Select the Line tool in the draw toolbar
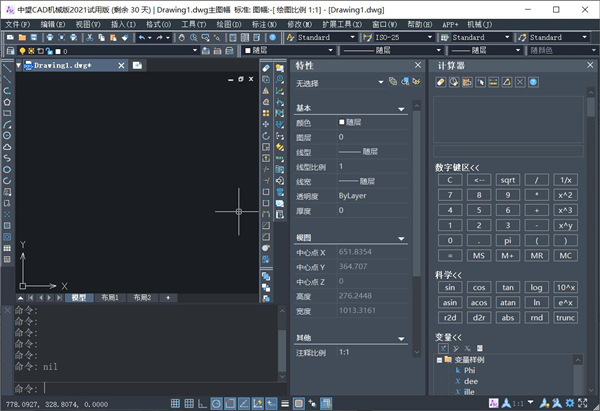 pos(7,66)
